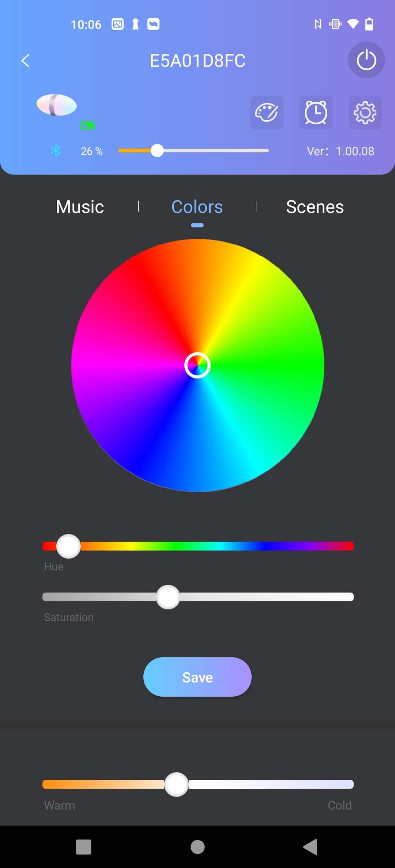Click the Saturation slider handle
This screenshot has width=395, height=868.
pyautogui.click(x=168, y=597)
